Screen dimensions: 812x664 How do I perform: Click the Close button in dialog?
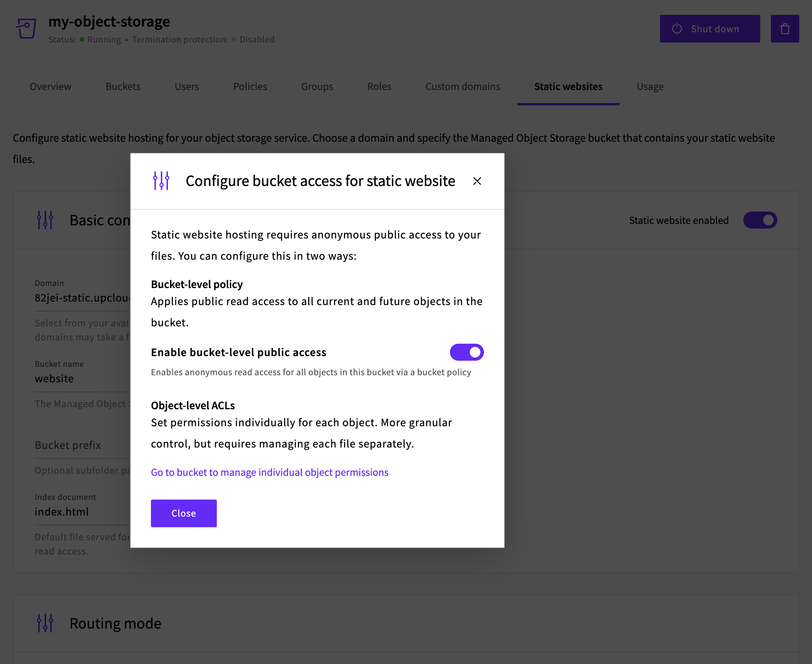tap(184, 513)
